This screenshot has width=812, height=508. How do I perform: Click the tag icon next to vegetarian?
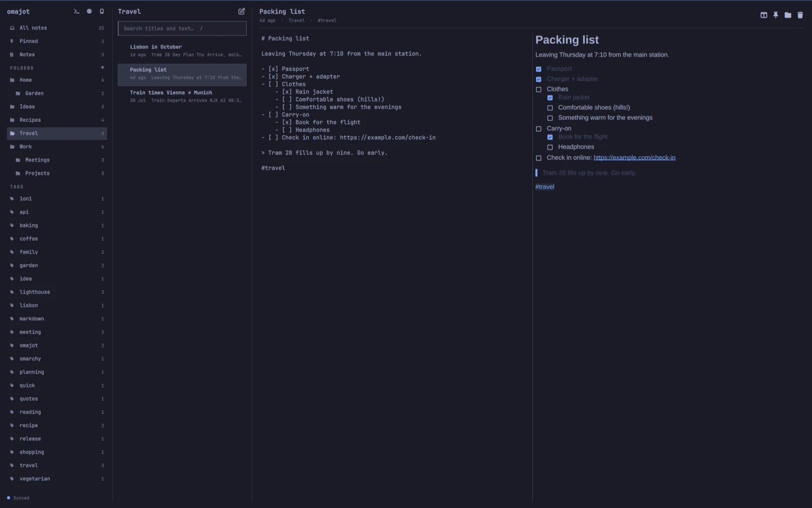(x=12, y=479)
